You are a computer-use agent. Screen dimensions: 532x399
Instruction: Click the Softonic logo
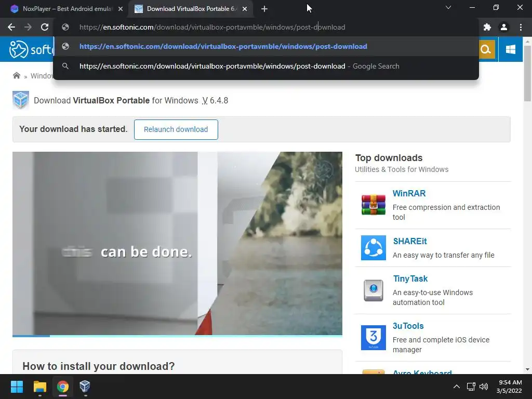(31, 49)
